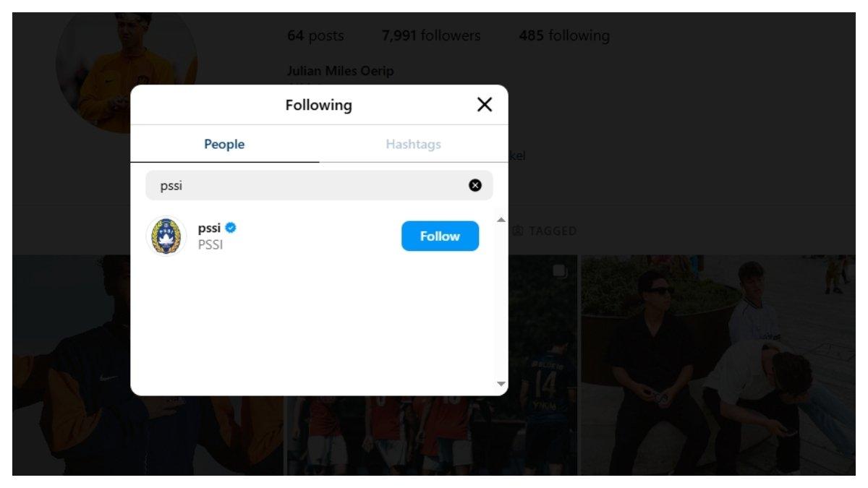The height and width of the screenshot is (488, 868).
Task: Click the blue verified badge beside pssi
Action: 231,228
